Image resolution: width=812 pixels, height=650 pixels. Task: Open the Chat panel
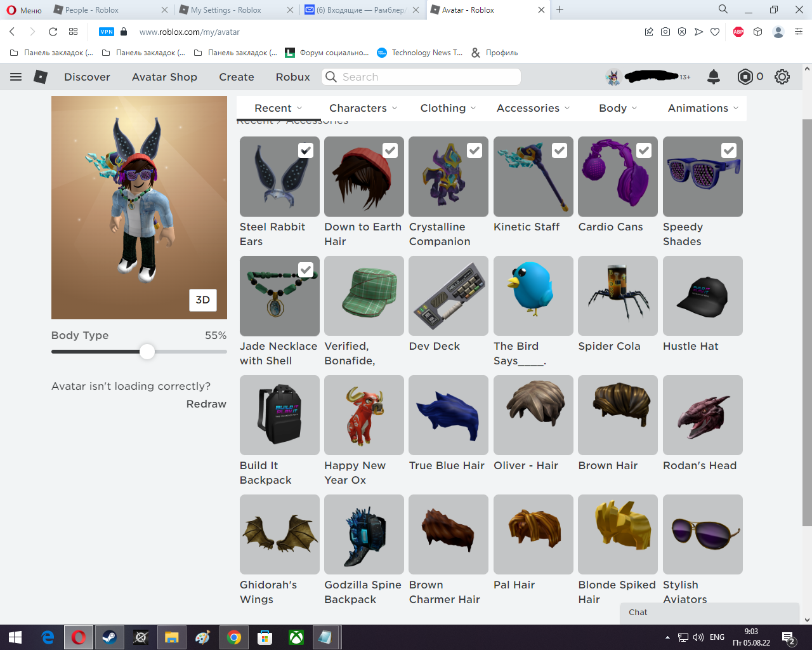[x=709, y=613]
